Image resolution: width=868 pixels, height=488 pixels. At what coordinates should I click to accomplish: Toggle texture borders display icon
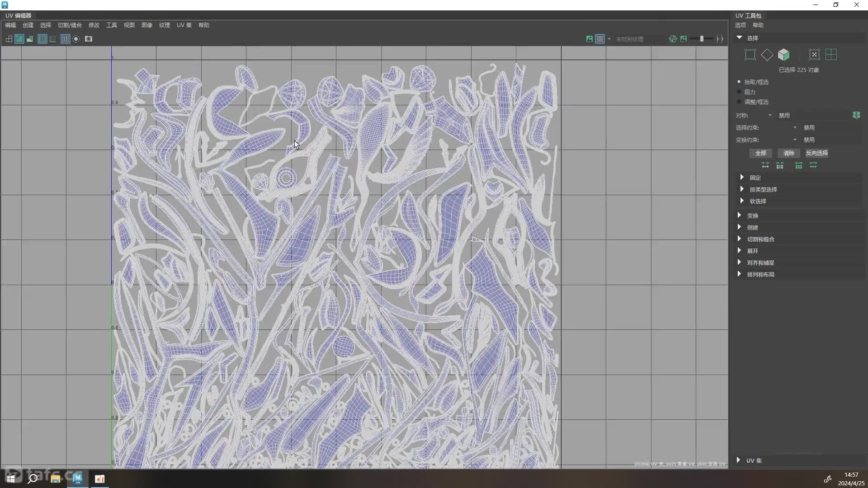[42, 39]
